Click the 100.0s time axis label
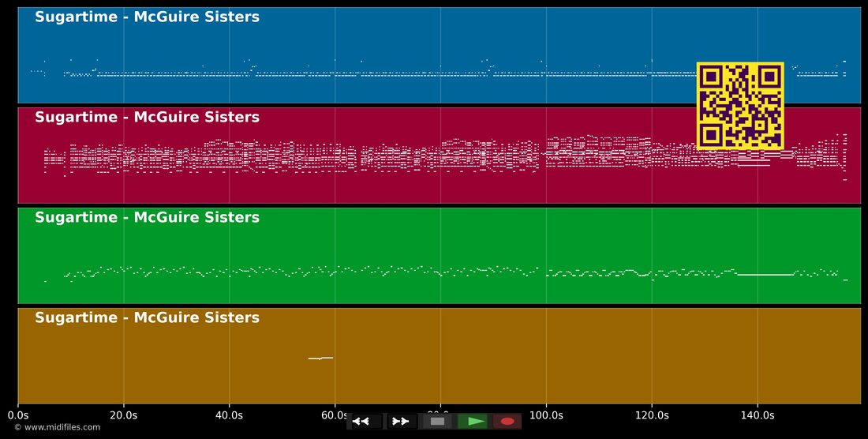The height and width of the screenshot is (439, 868). tap(546, 415)
